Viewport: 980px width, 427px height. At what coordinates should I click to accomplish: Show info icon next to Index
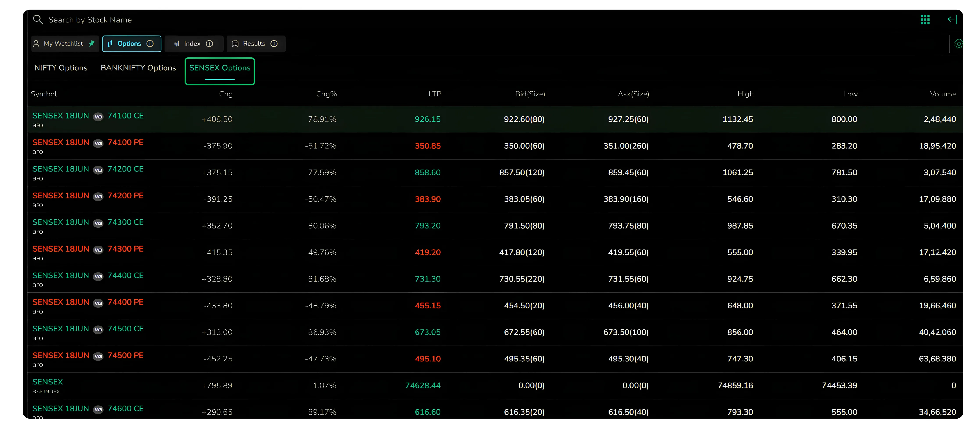point(209,44)
